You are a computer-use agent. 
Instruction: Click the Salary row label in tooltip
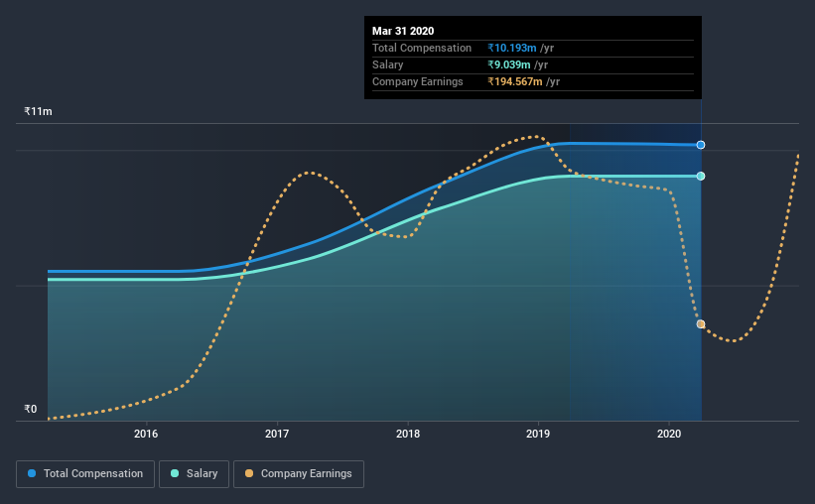click(x=388, y=64)
